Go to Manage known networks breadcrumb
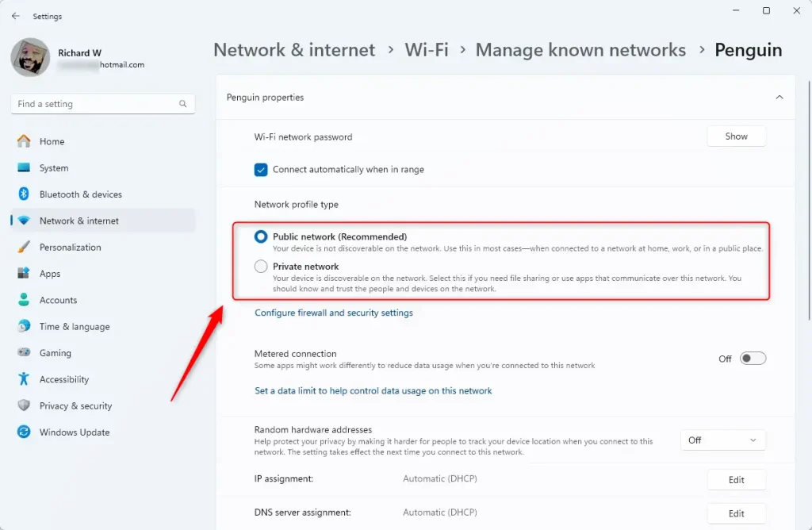Viewport: 812px width, 530px height. pyautogui.click(x=580, y=50)
